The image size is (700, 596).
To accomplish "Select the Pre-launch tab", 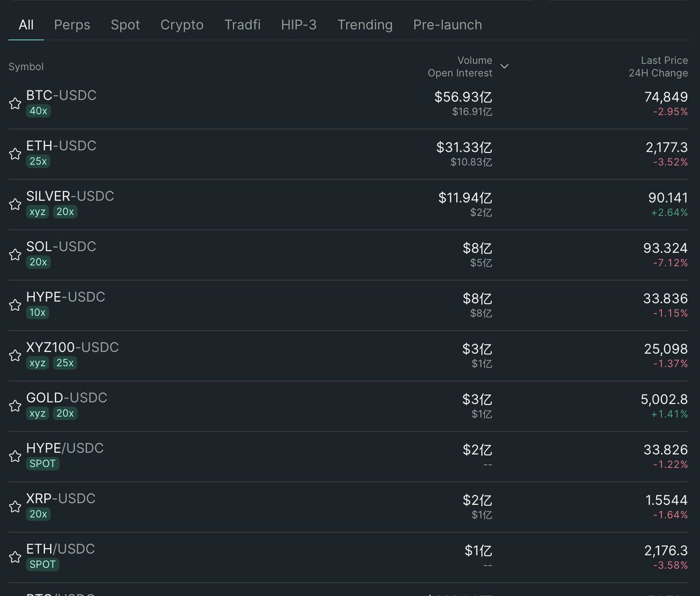I will [x=447, y=25].
